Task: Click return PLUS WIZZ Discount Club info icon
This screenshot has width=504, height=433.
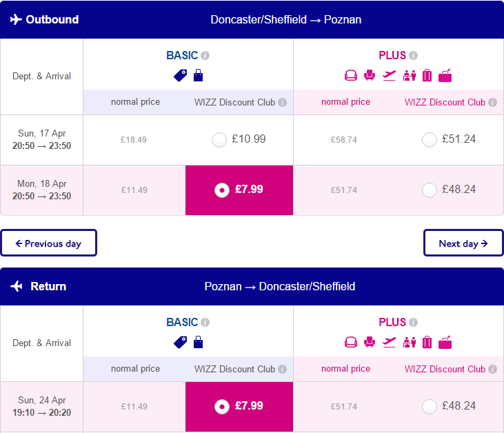Action: (x=492, y=370)
